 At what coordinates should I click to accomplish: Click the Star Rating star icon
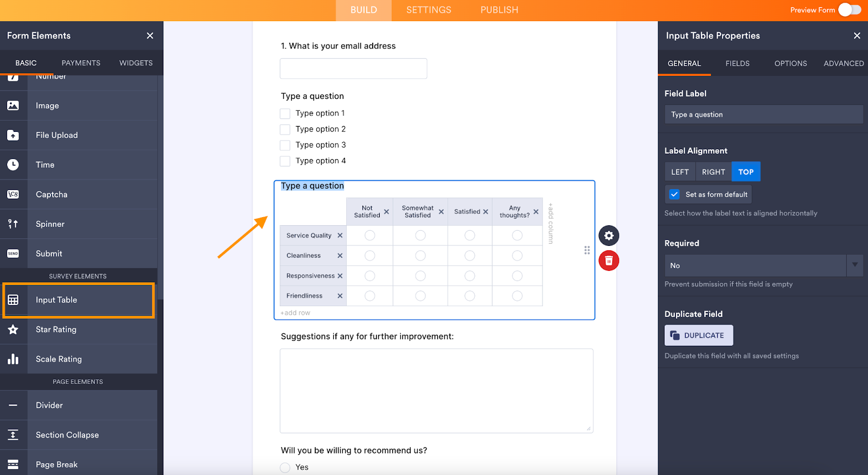[x=13, y=330]
